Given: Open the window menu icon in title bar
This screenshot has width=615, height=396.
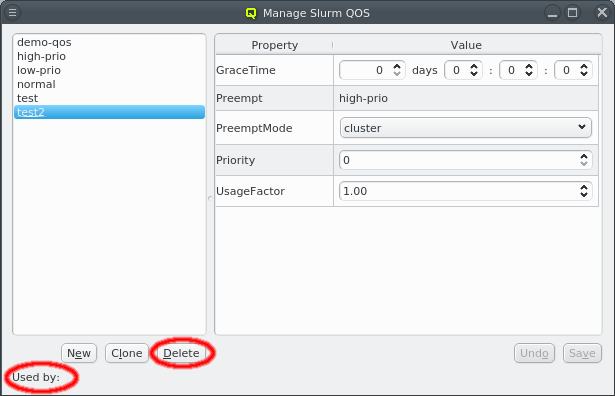Looking at the screenshot, I should (13, 13).
